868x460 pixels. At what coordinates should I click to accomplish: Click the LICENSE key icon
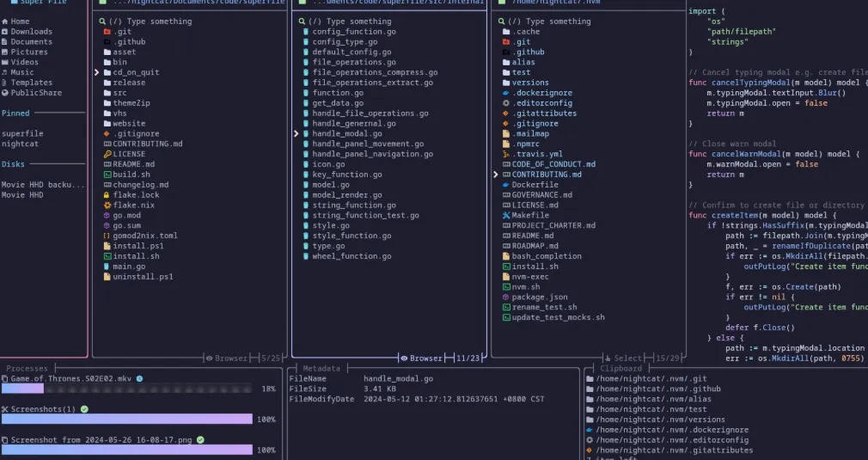[x=107, y=155]
